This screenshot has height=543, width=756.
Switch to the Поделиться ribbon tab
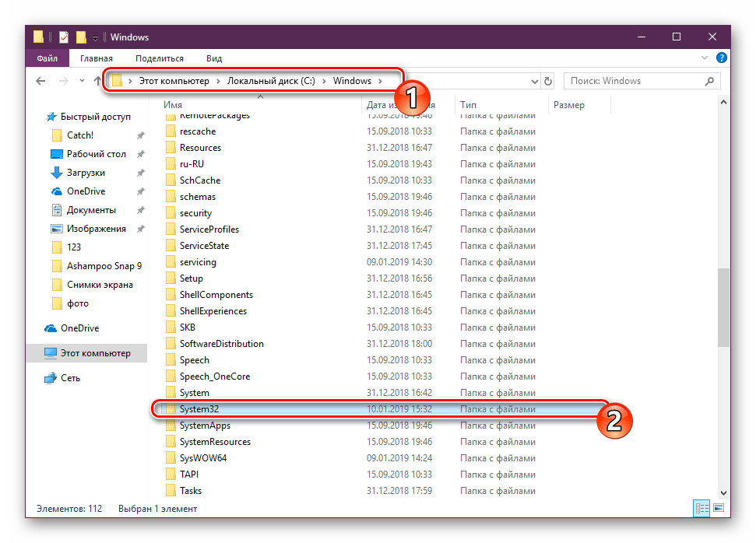click(160, 58)
